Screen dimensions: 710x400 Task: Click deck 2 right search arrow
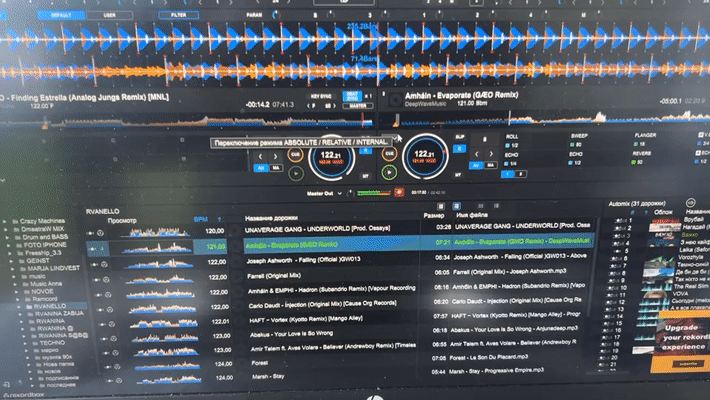(491, 154)
